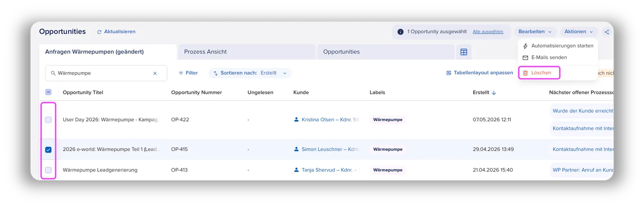Click Wärmepumpe label in OP-415 row
Viewport: 644px width, 207px height.
coord(388,149)
